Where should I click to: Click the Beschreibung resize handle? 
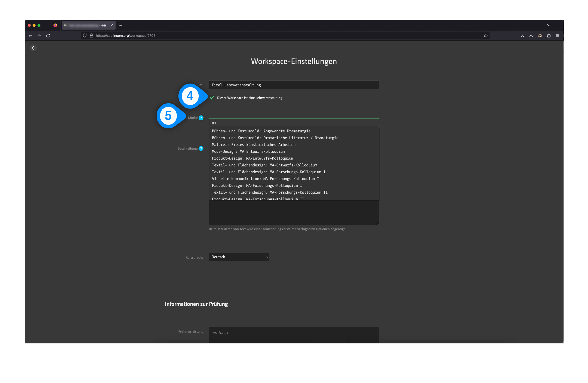point(377,223)
